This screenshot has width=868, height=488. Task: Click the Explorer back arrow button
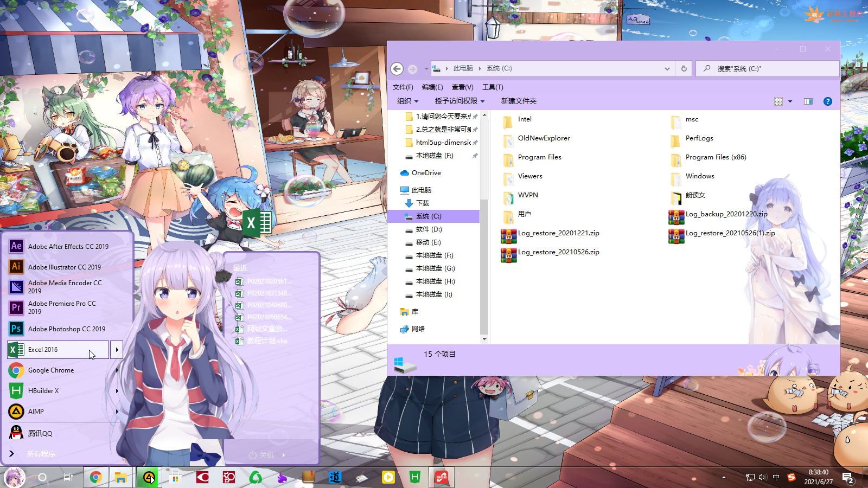tap(397, 69)
